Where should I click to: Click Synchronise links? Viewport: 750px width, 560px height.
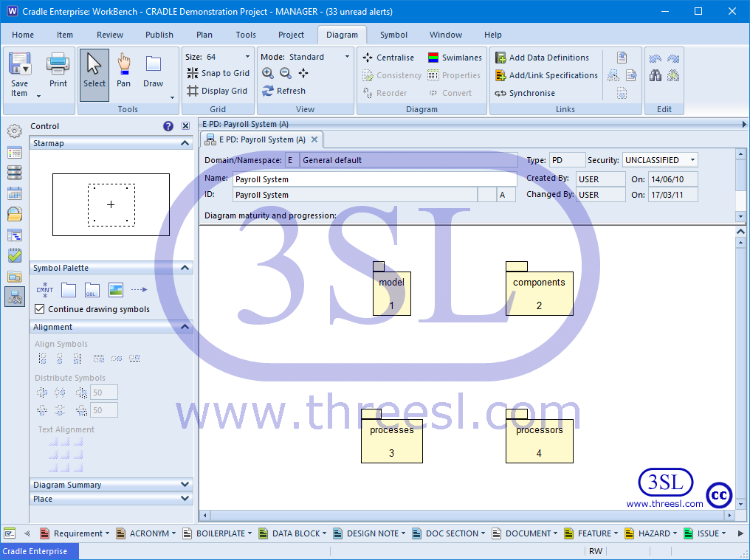[525, 93]
